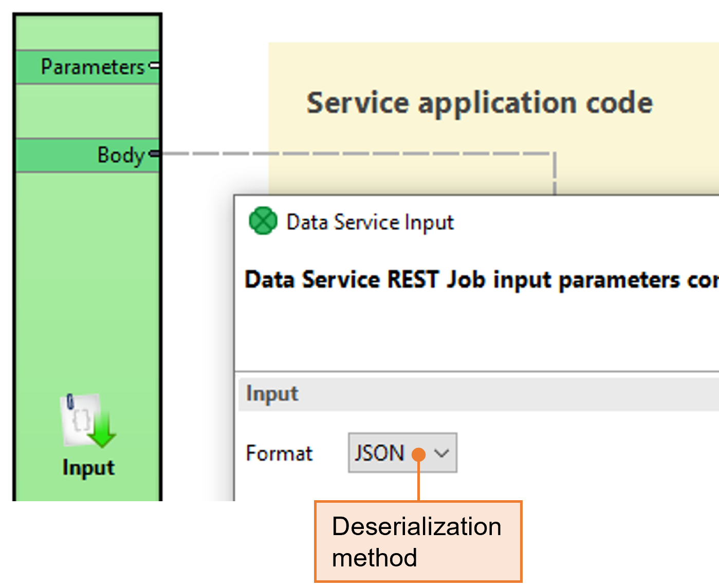
Task: Click the JSON value in Format combo box
Action: coord(379,453)
